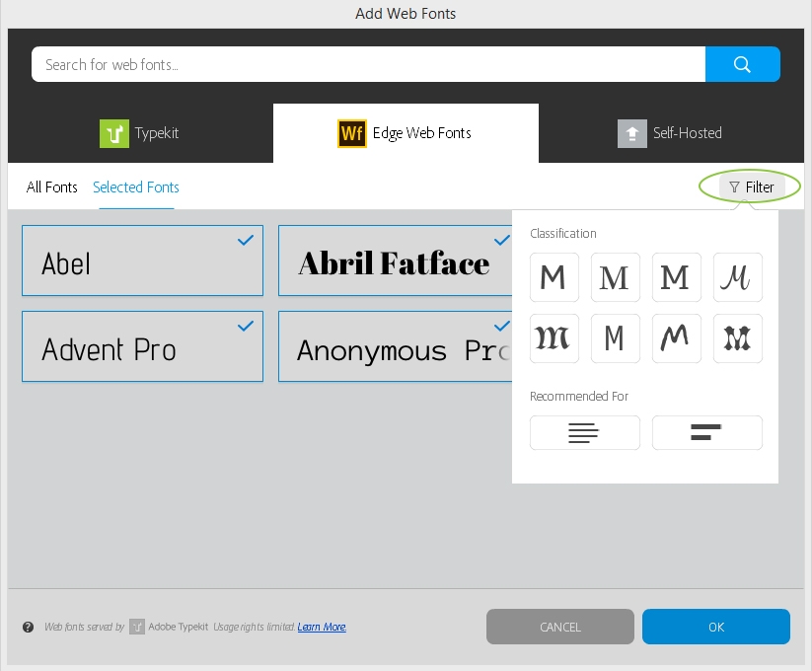Filter by script classification
The width and height of the screenshot is (812, 671).
737,277
